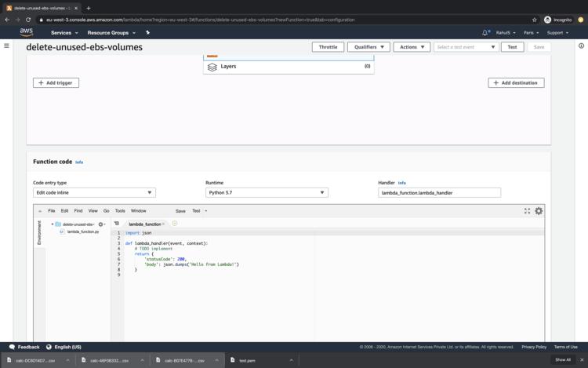Viewport: 588px width, 368px height.
Task: Expand the Qualifiers dropdown
Action: point(368,47)
